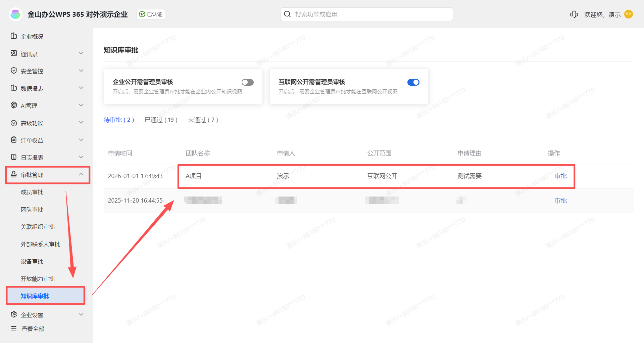Expand the 日志报表 menu chevron
Image resolution: width=644 pixels, height=343 pixels.
[81, 157]
